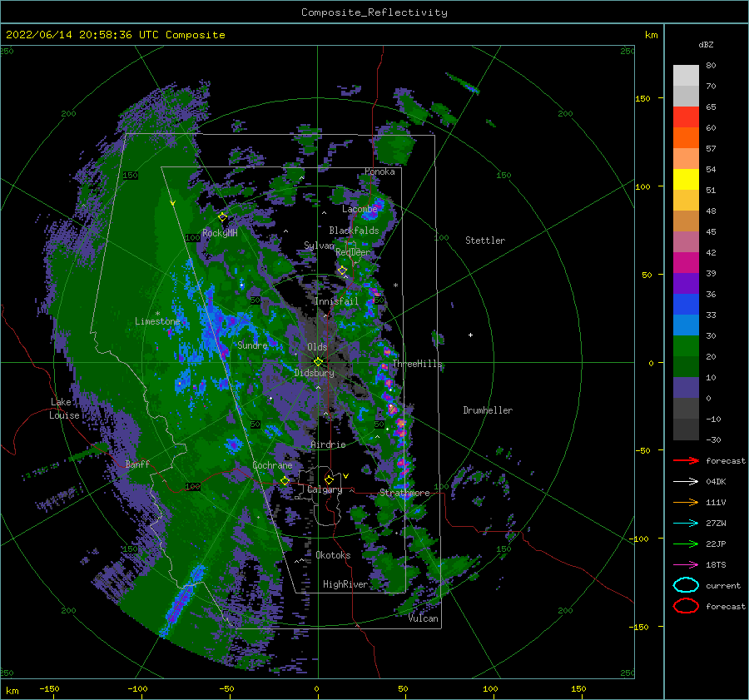
Task: Pick the red 60–65 dBZ color swatch
Action: 686,117
